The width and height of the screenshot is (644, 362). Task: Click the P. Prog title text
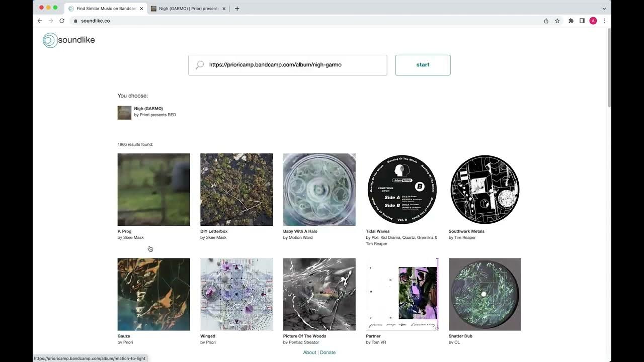[x=125, y=231]
